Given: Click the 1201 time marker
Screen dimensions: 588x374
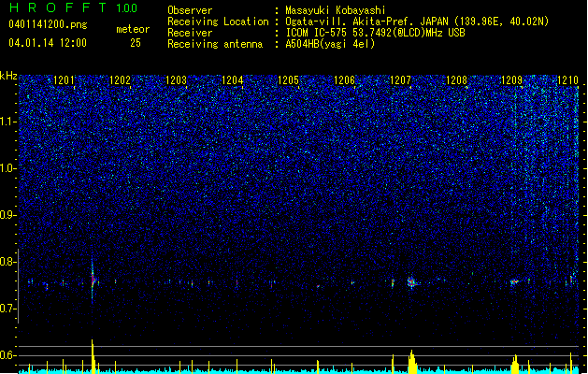Looking at the screenshot, I should click(64, 80).
